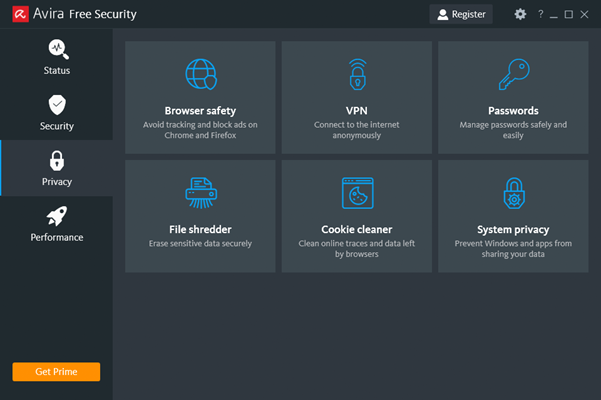601x400 pixels.
Task: Go to the Security section
Action: pos(56,113)
